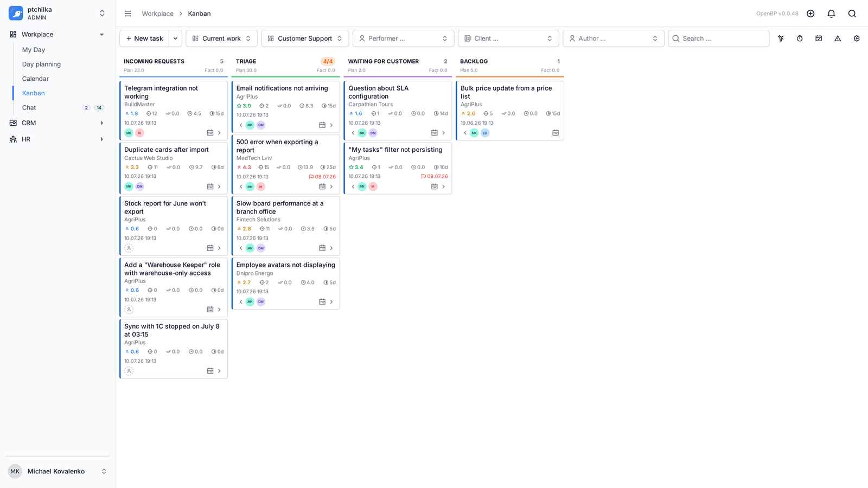Open Telegram integration not working card
Viewport: 868px width, 488px height.
pyautogui.click(x=161, y=92)
